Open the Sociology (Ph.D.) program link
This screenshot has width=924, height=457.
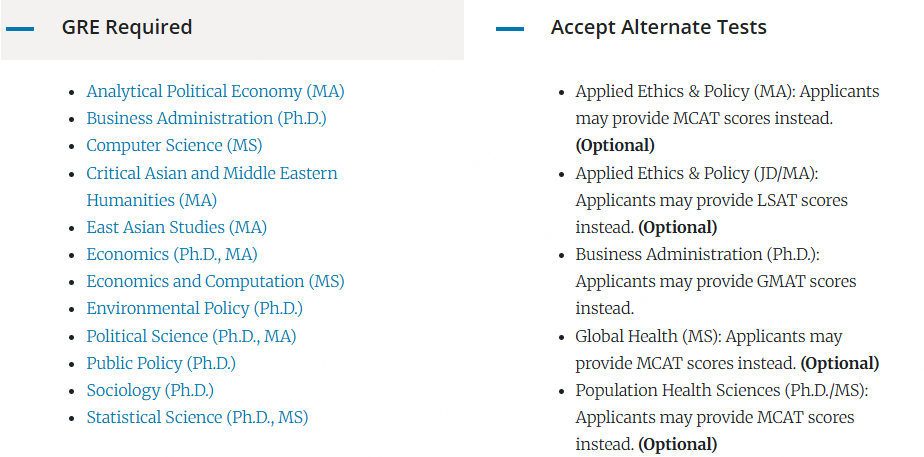coord(150,390)
